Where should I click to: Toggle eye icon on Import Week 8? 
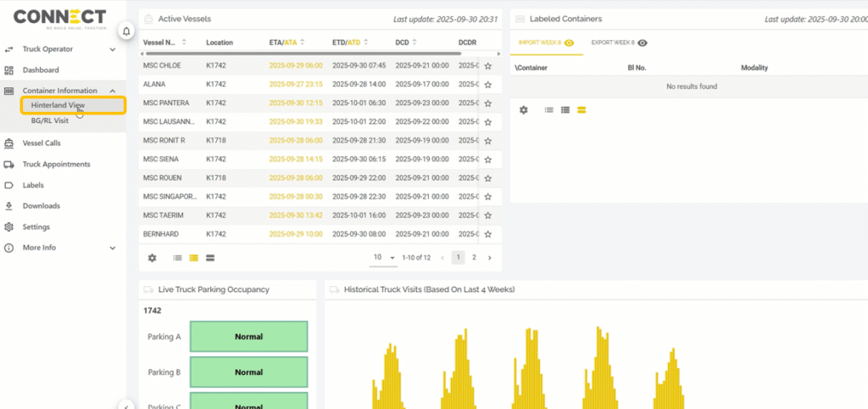click(x=570, y=42)
